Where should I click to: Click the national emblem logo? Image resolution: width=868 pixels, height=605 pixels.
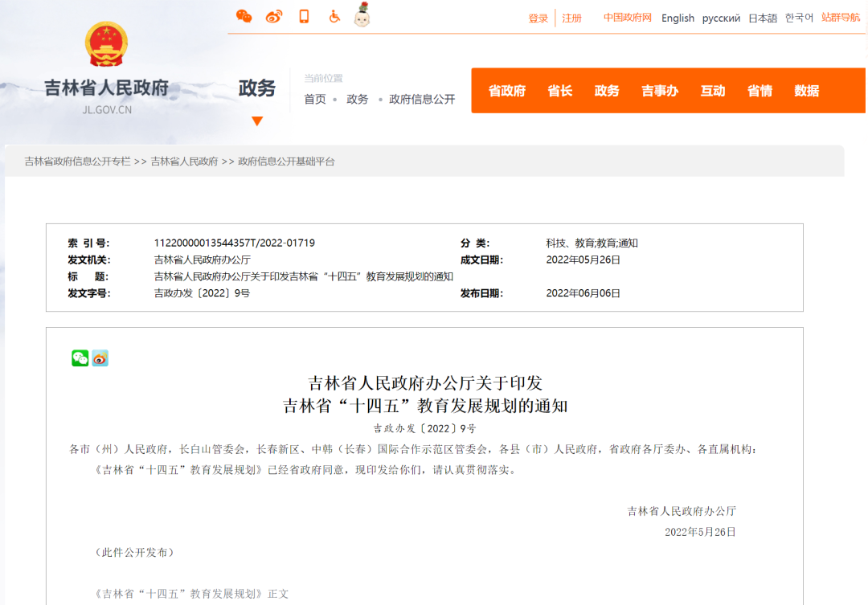click(x=106, y=45)
